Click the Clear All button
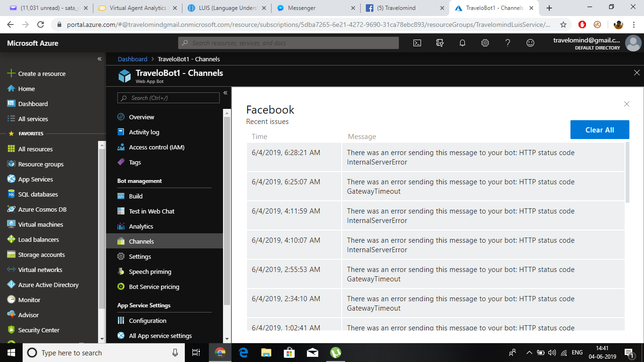Image resolution: width=644 pixels, height=362 pixels. (600, 130)
